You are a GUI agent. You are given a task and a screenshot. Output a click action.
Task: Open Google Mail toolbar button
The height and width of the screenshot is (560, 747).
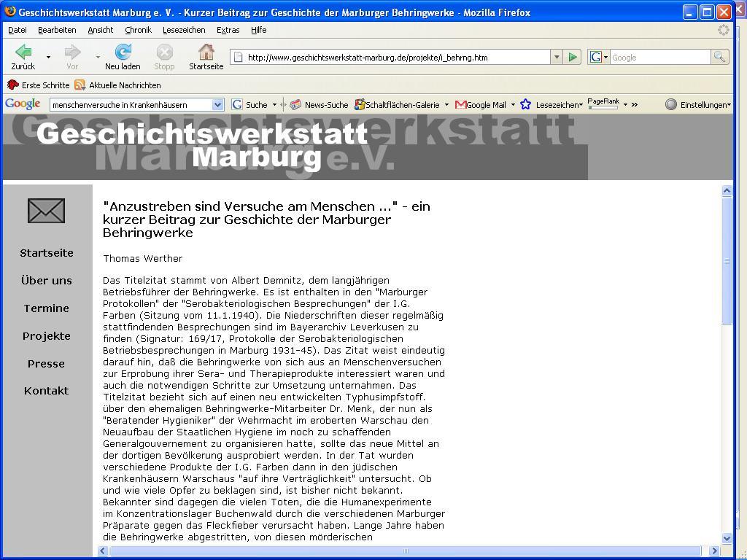[481, 105]
